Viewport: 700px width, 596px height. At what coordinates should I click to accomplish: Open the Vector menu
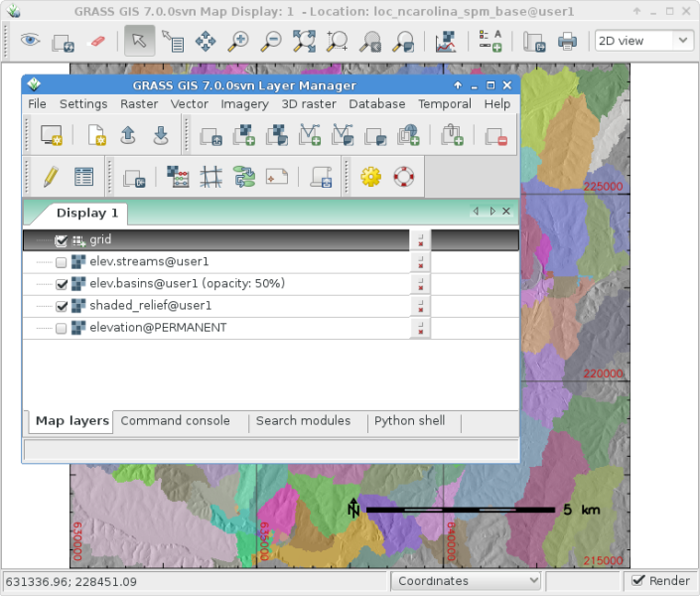point(190,103)
